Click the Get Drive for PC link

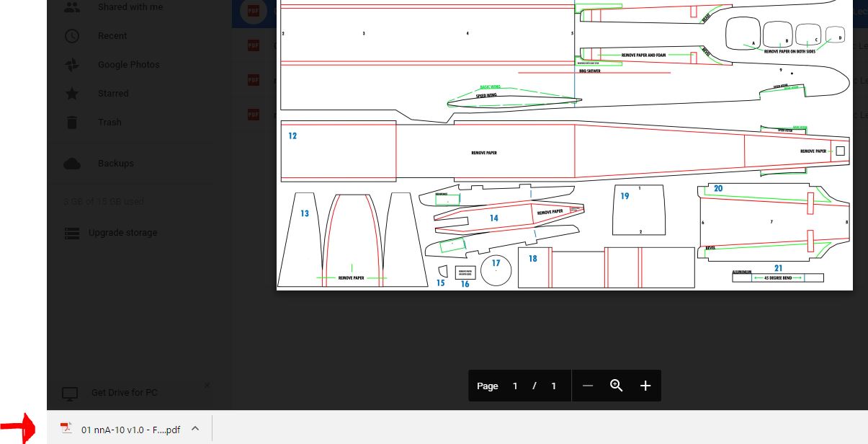pyautogui.click(x=124, y=393)
